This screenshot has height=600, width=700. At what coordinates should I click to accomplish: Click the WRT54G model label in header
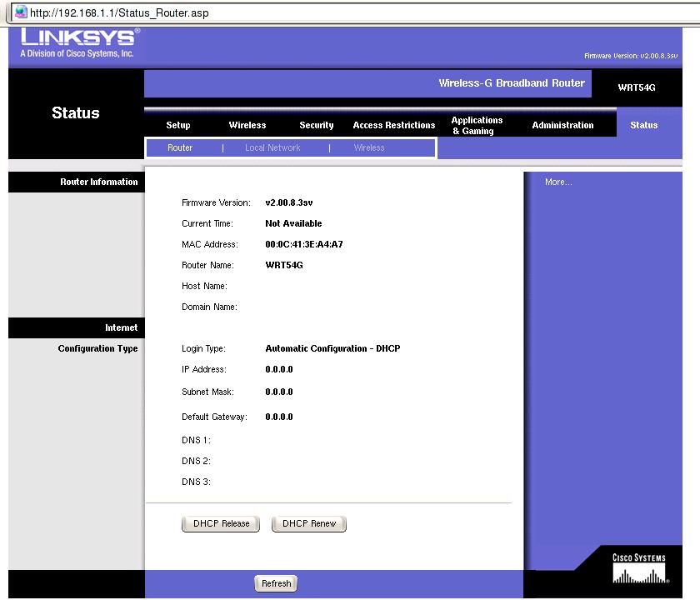tap(637, 88)
